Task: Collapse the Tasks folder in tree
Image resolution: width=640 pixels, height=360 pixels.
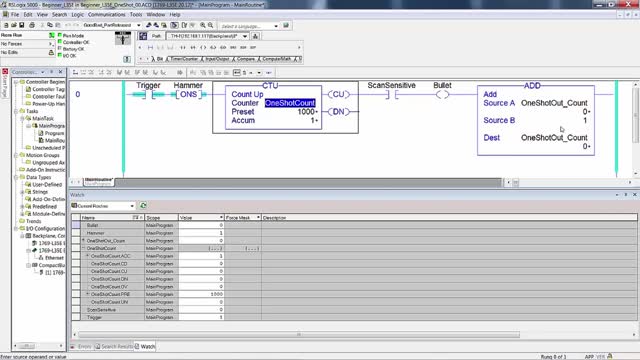Action: [16, 111]
